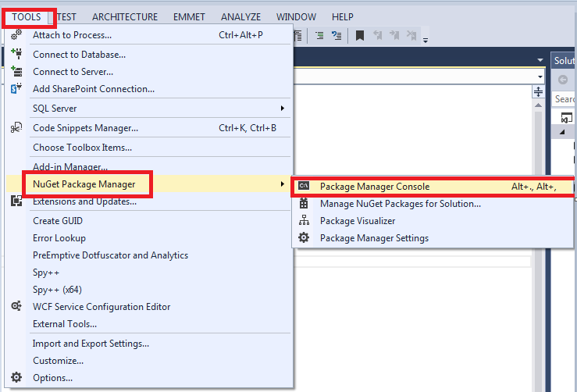577x392 pixels.
Task: Click the SharePoint connection icon
Action: point(16,88)
